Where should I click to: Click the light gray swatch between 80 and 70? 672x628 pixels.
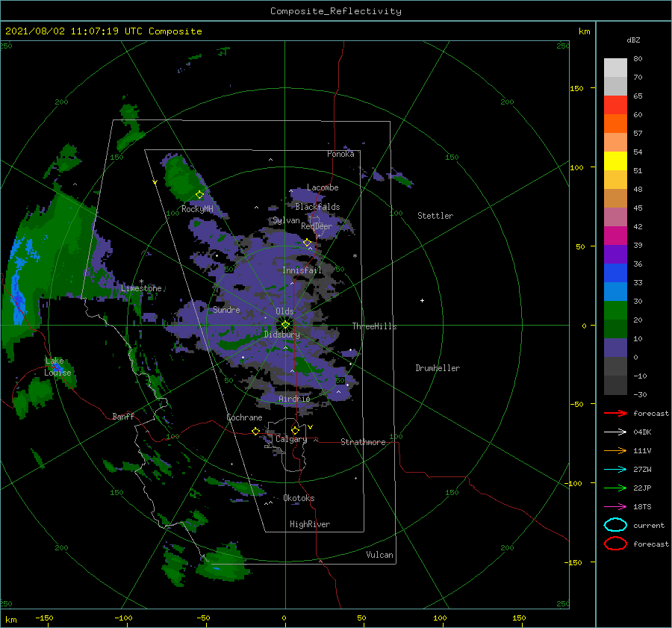615,68
